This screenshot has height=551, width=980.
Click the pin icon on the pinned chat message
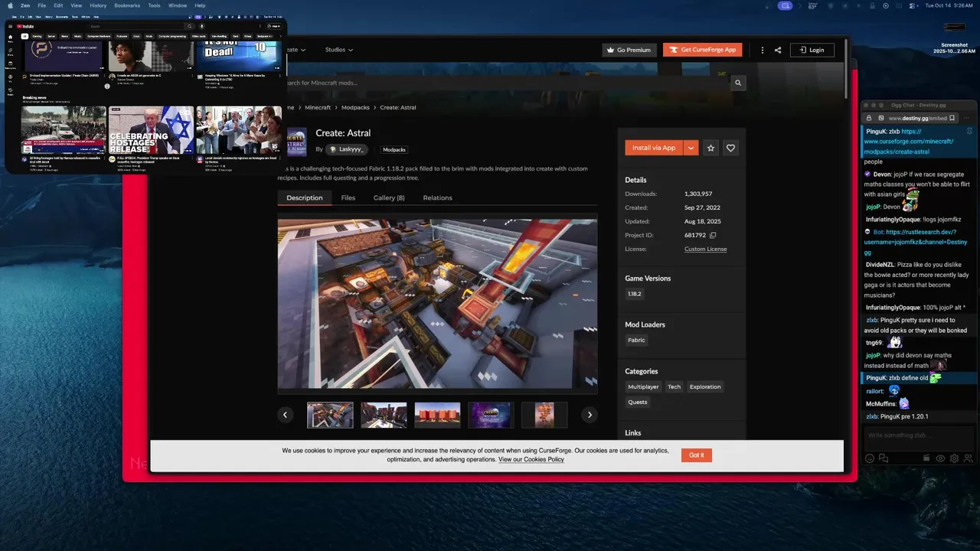tap(969, 131)
